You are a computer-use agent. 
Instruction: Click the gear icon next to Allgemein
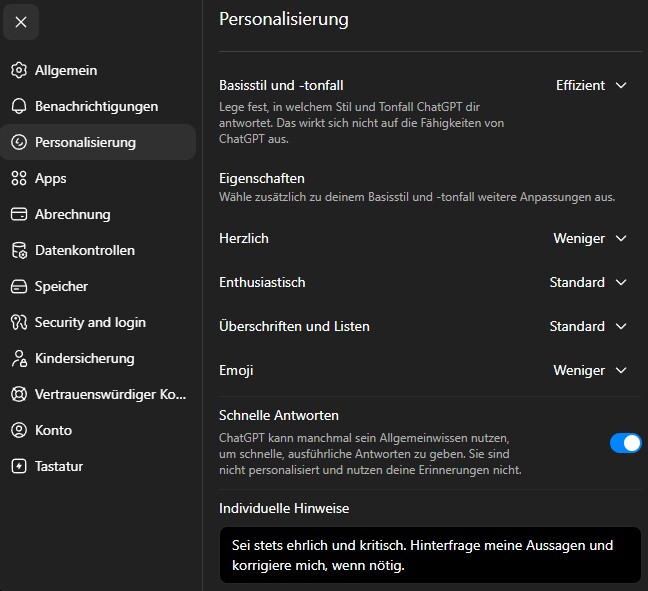[19, 70]
